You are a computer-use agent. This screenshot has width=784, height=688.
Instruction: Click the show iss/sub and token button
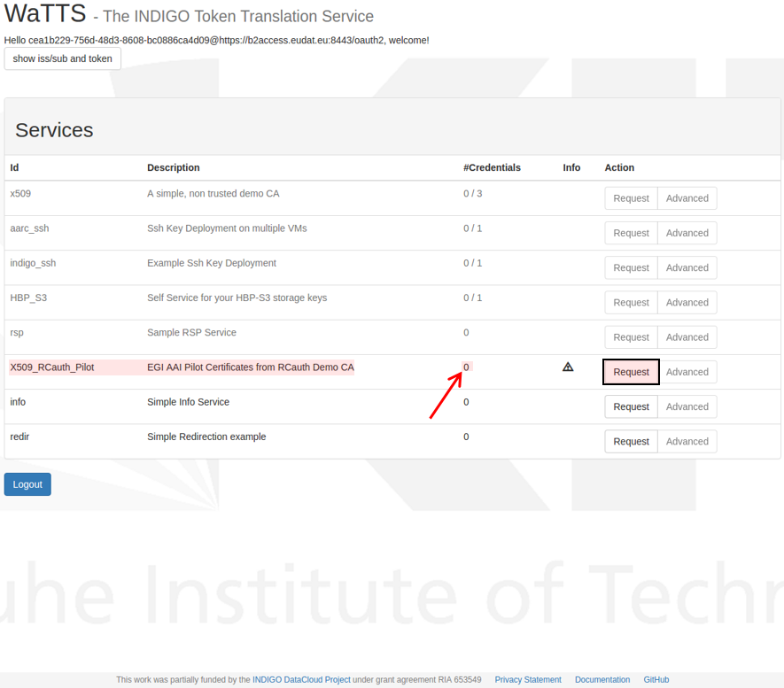coord(63,58)
